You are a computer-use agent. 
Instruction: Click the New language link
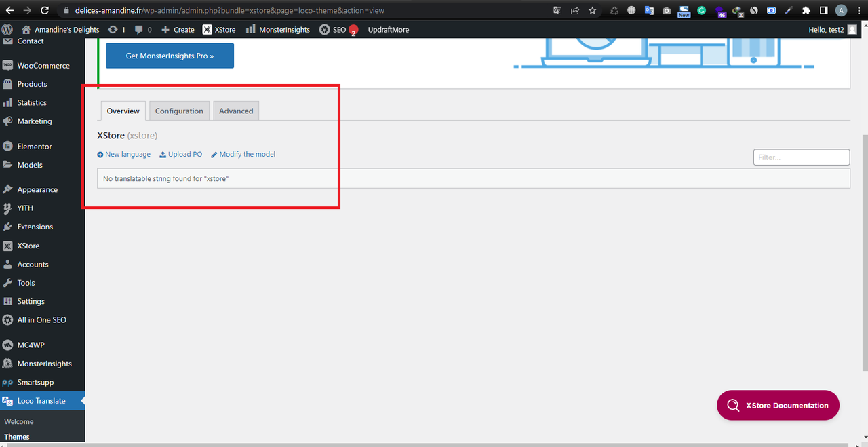click(124, 154)
